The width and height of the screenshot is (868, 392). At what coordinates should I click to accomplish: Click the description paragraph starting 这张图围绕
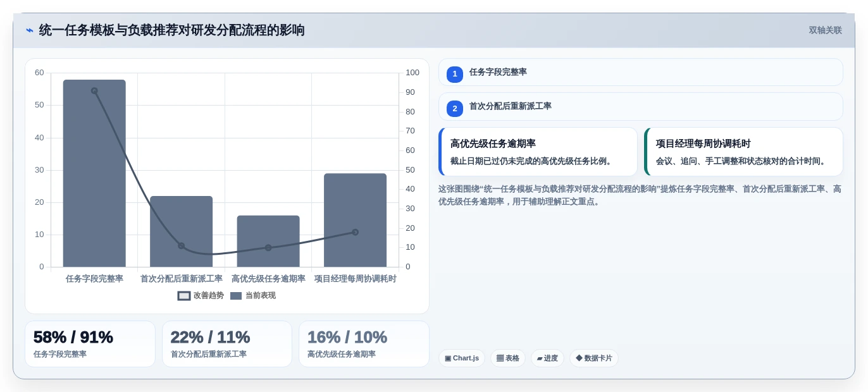(640, 195)
